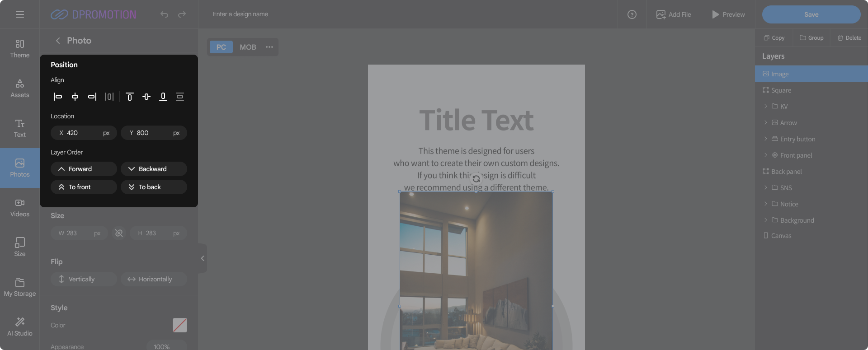
Task: Delete the selected layer
Action: coord(849,38)
